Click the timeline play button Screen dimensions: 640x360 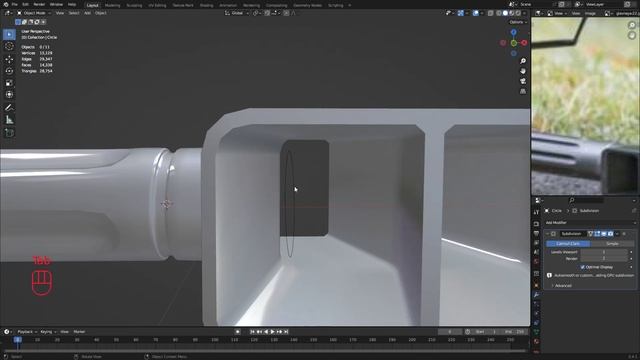point(273,332)
